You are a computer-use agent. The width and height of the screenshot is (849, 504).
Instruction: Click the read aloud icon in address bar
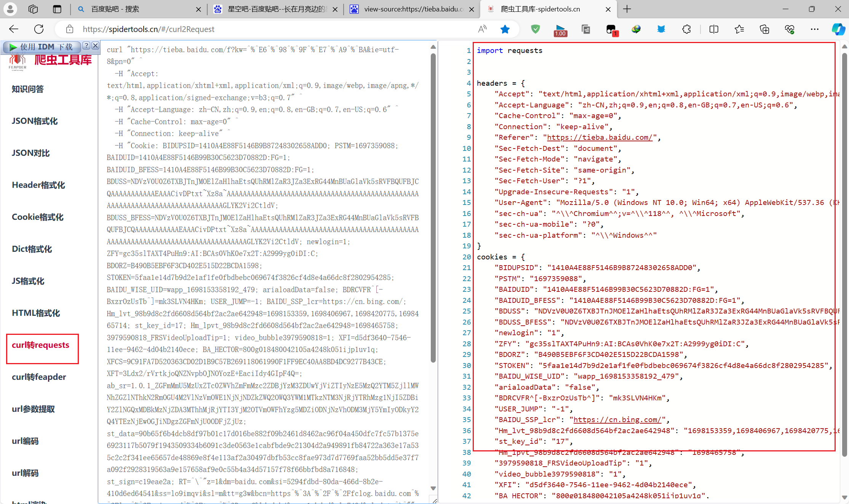482,29
